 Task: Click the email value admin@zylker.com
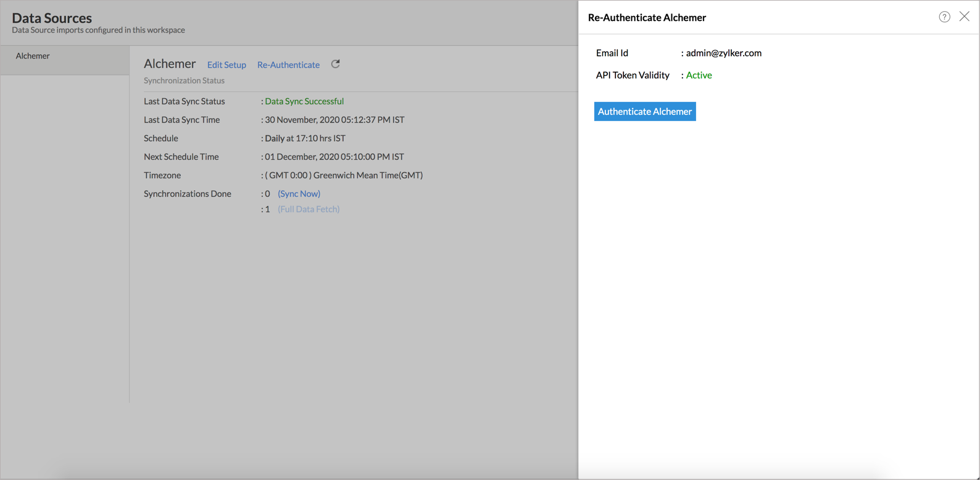[724, 53]
